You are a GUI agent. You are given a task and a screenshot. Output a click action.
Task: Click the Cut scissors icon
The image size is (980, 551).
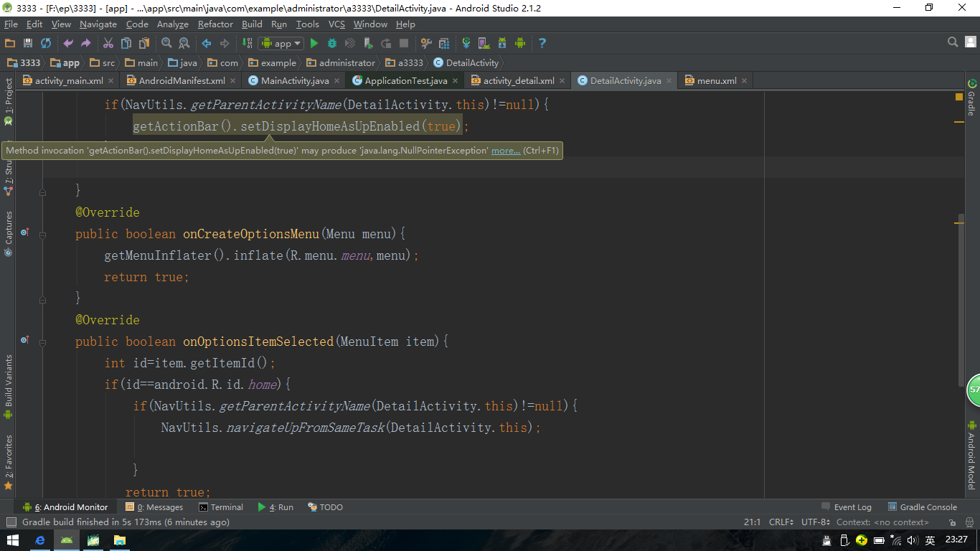pyautogui.click(x=108, y=43)
